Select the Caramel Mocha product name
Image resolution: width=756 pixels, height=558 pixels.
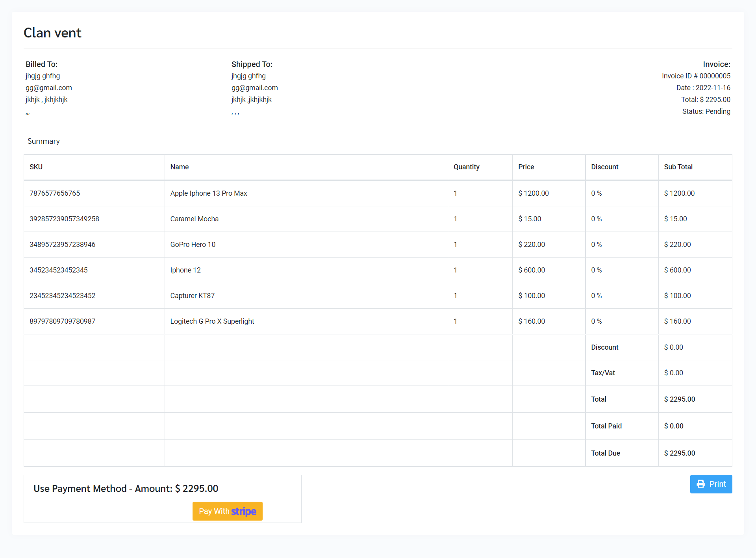pos(194,219)
